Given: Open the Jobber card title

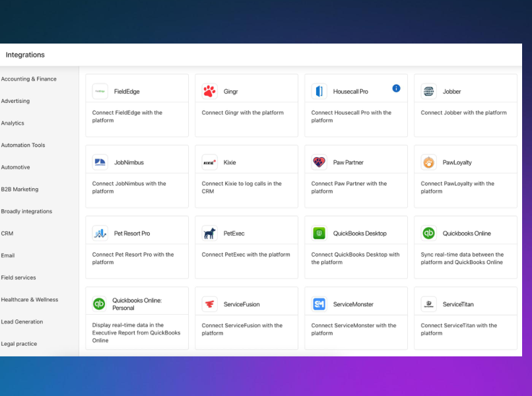Looking at the screenshot, I should [x=451, y=92].
